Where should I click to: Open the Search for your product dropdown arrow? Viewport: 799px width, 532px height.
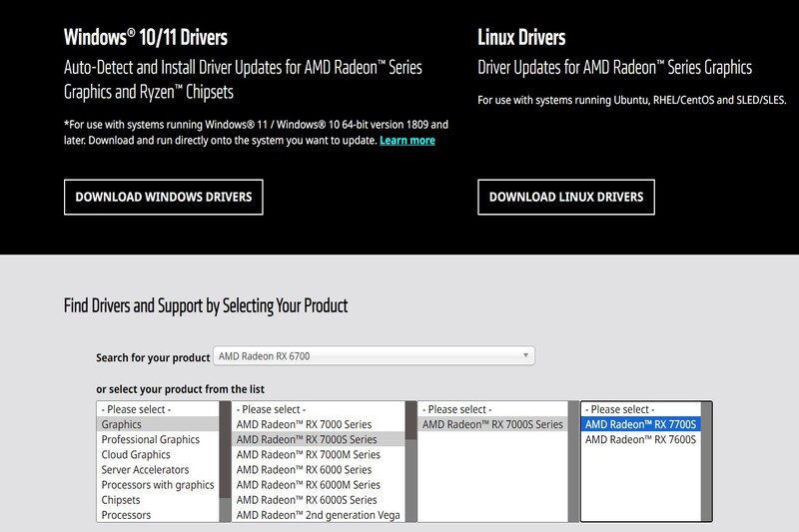coord(525,355)
